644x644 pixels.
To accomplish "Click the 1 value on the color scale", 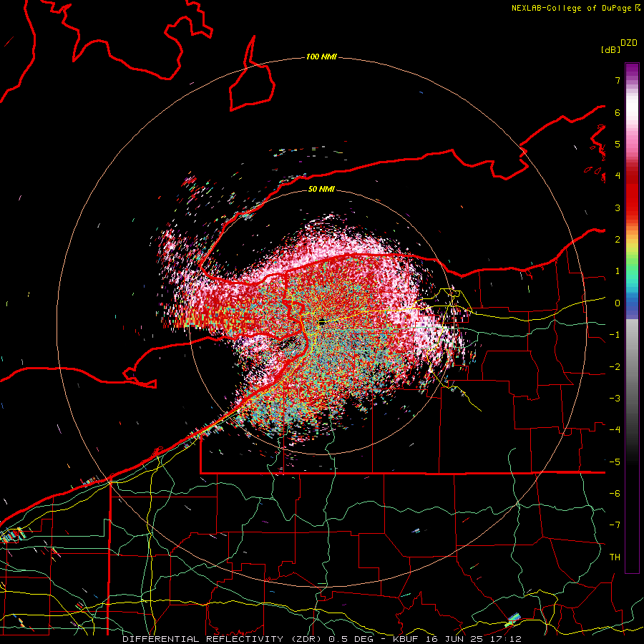I will pos(618,271).
